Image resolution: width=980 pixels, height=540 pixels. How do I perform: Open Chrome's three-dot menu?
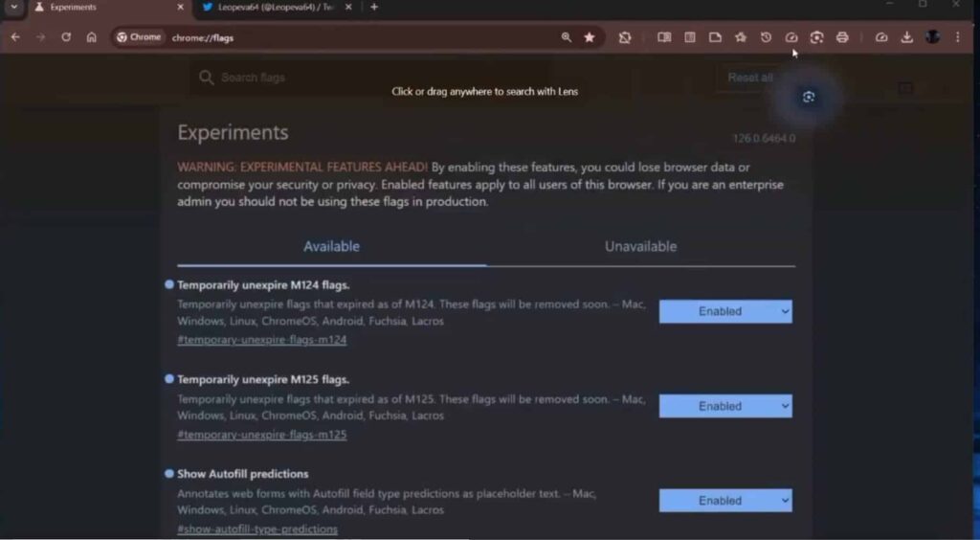[957, 37]
